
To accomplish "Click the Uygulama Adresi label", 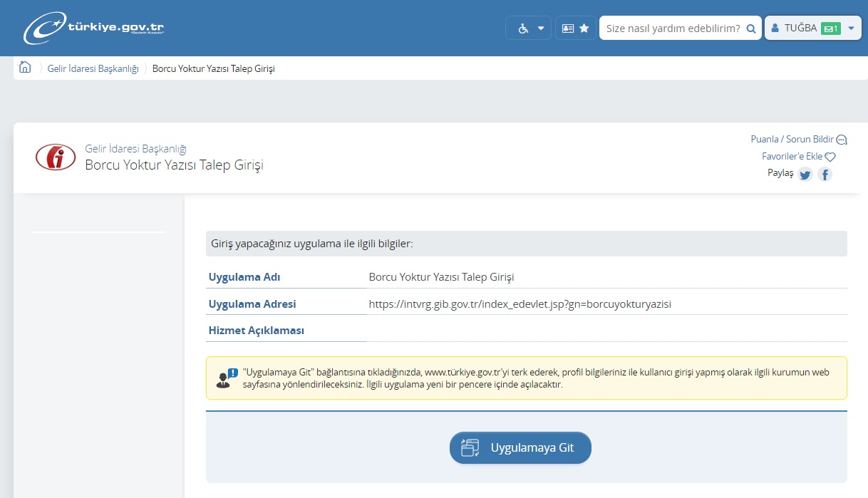I will point(252,304).
